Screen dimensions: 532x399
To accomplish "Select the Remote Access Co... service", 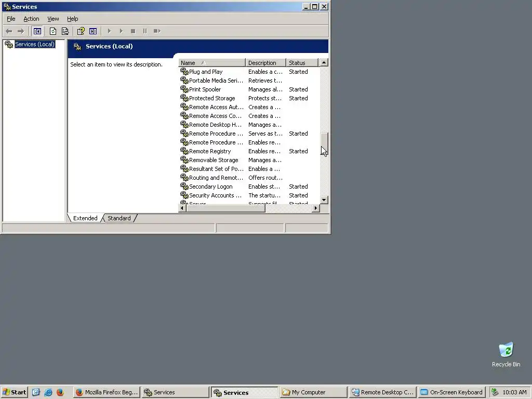I will (216, 116).
